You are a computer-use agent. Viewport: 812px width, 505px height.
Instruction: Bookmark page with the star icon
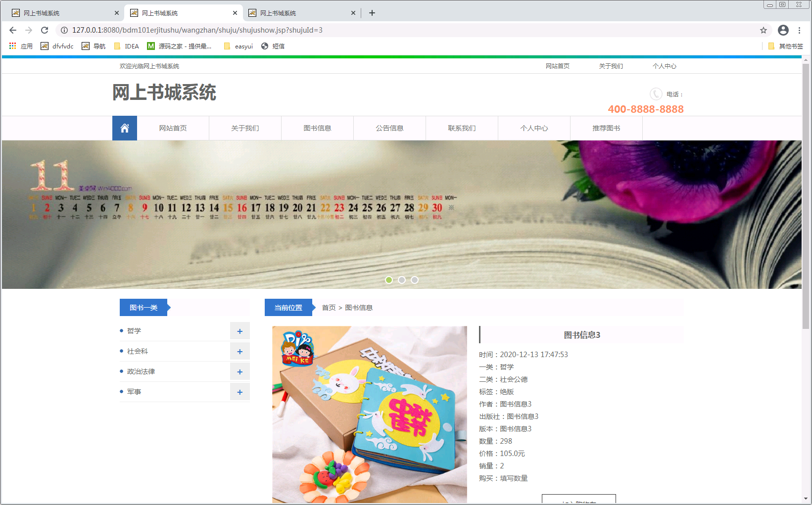764,30
